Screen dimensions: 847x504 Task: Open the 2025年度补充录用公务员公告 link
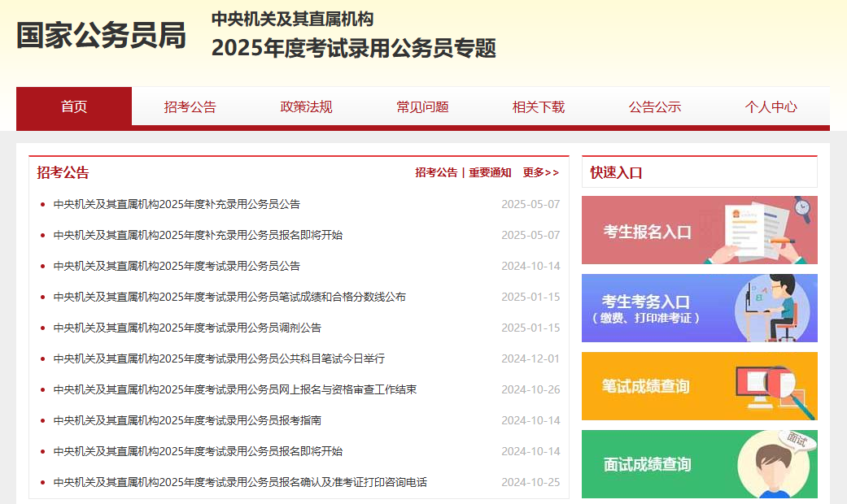coord(177,204)
